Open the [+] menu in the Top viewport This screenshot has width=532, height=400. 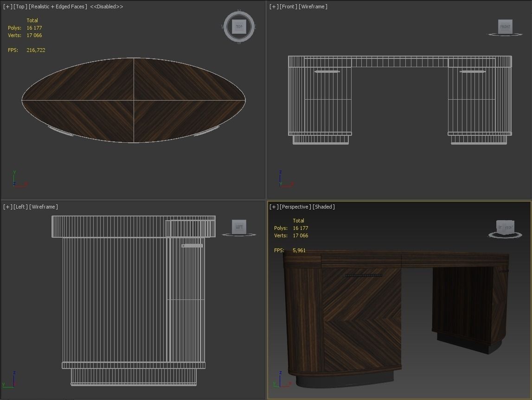pyautogui.click(x=7, y=6)
